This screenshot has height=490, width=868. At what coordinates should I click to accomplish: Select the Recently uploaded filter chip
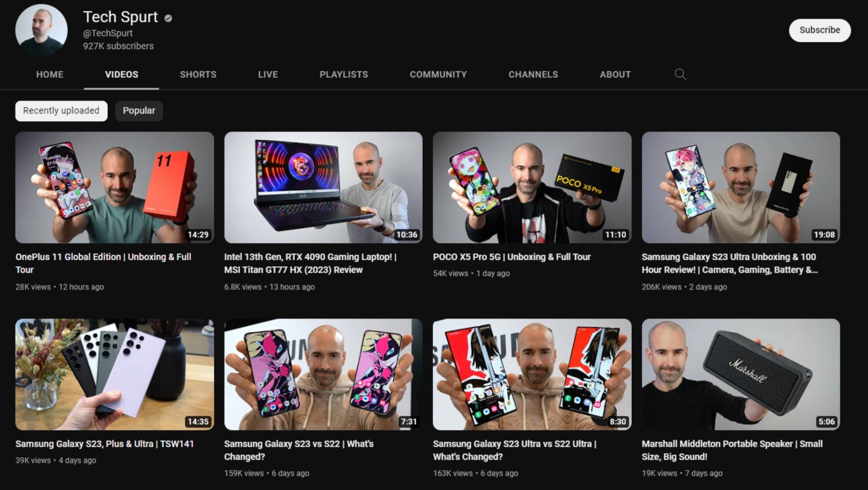click(61, 111)
